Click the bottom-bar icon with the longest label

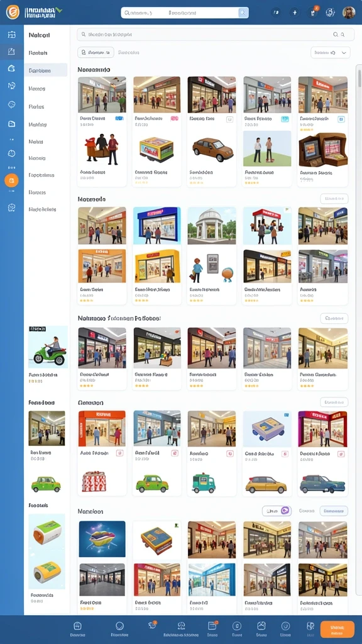click(181, 626)
